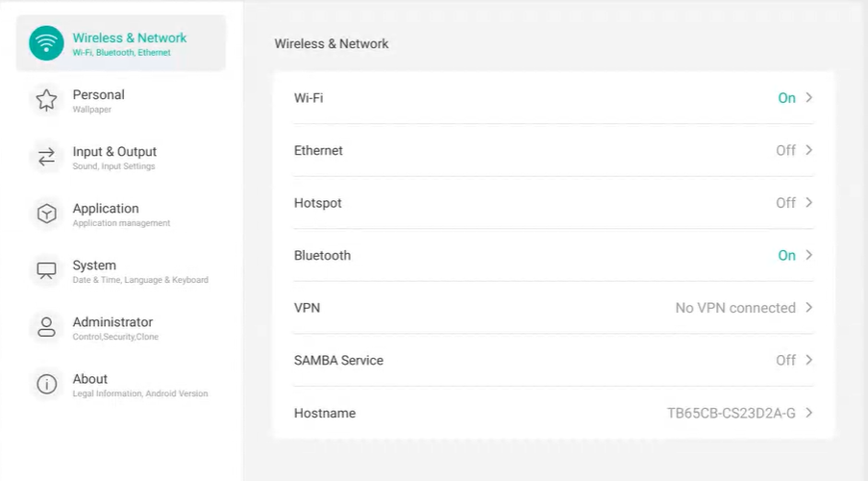The height and width of the screenshot is (481, 868).
Task: Click the Wi-Fi "On" status
Action: click(786, 98)
